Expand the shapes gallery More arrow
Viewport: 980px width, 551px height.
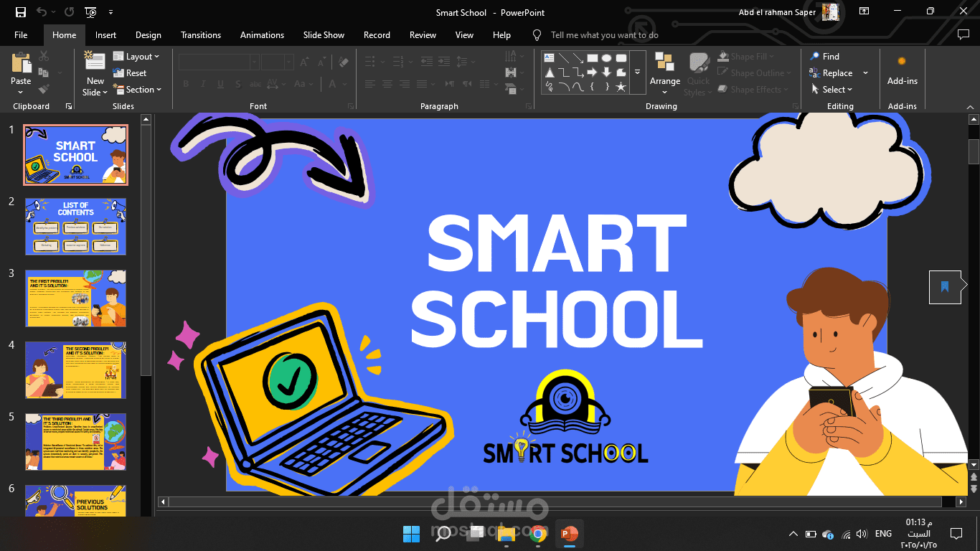coord(637,72)
